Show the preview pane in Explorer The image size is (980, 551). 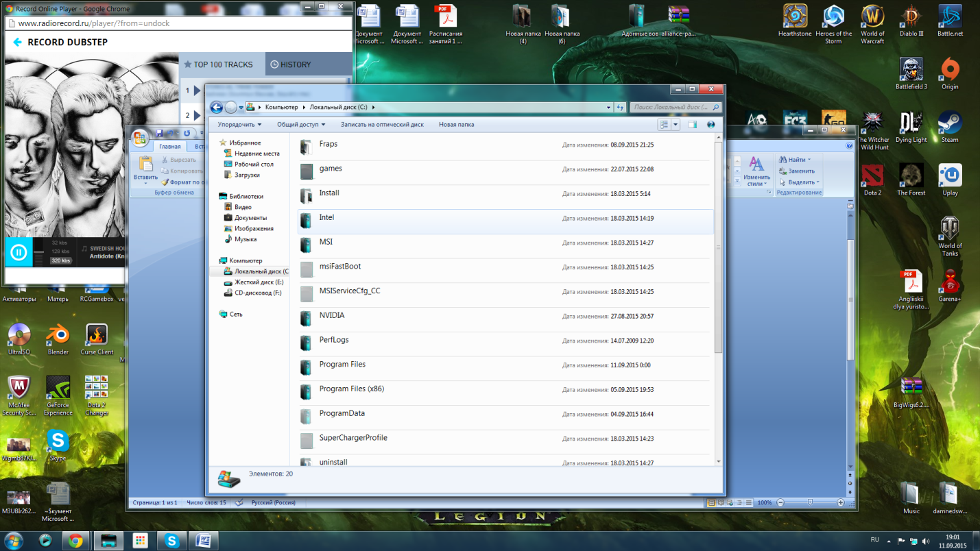693,125
